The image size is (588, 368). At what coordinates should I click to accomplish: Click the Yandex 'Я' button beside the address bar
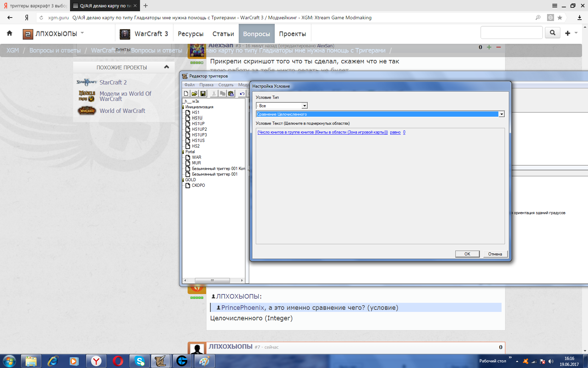pyautogui.click(x=27, y=18)
